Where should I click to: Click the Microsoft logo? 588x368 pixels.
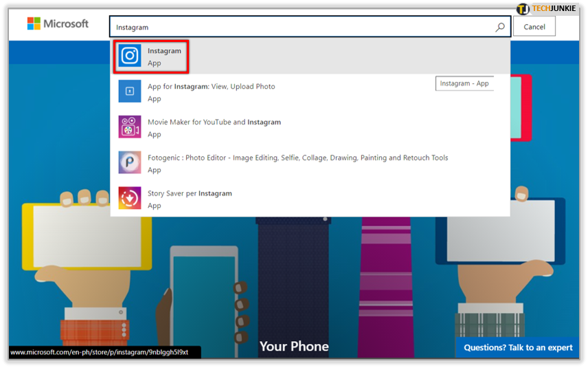[58, 24]
